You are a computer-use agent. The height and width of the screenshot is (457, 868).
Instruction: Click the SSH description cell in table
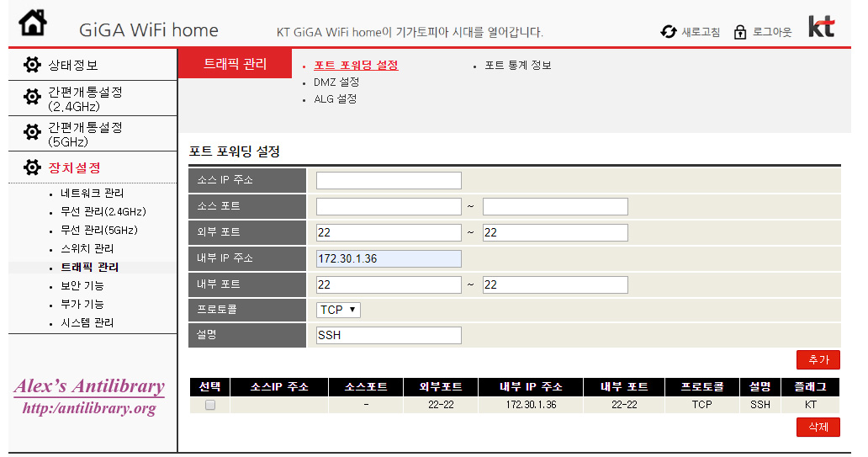[x=760, y=405]
